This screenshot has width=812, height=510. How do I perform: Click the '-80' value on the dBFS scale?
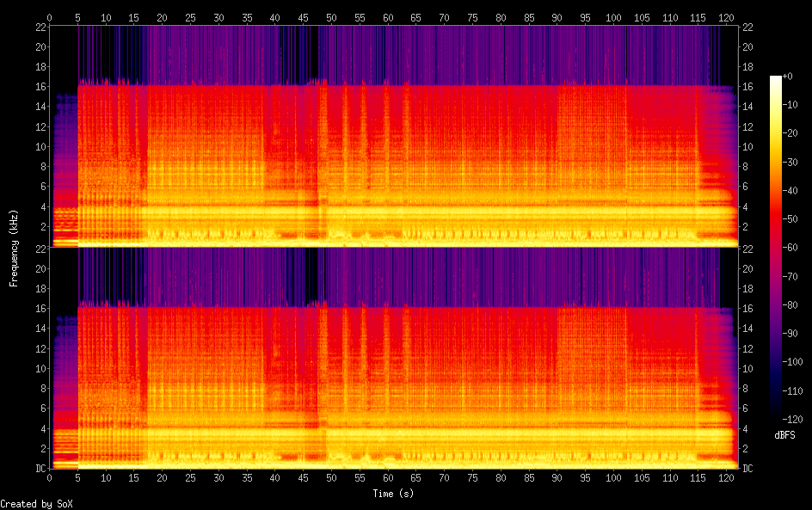(790, 305)
